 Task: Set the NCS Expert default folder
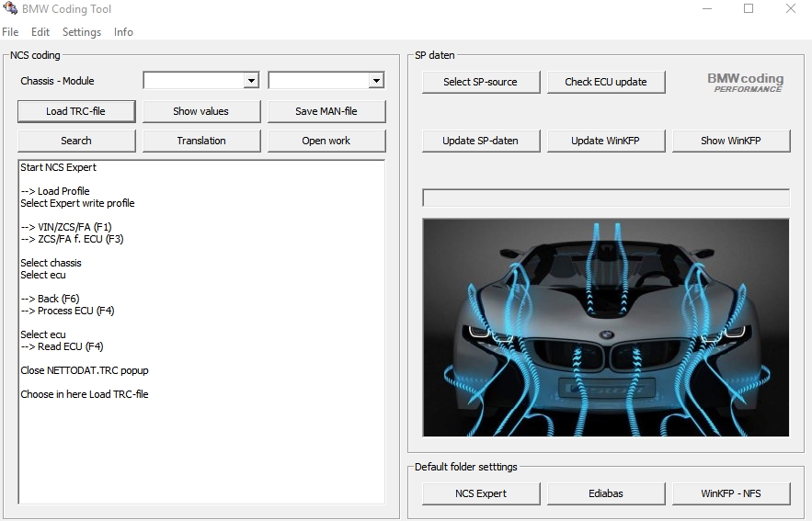coord(480,493)
